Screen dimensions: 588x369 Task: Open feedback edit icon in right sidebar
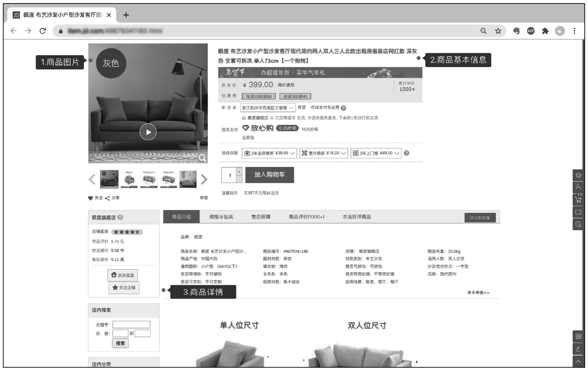(x=578, y=349)
